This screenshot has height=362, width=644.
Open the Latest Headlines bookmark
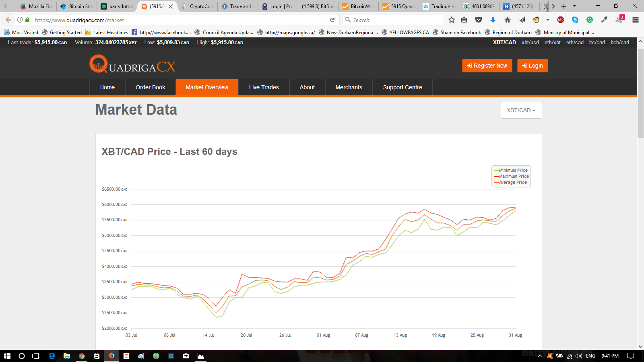click(x=107, y=33)
